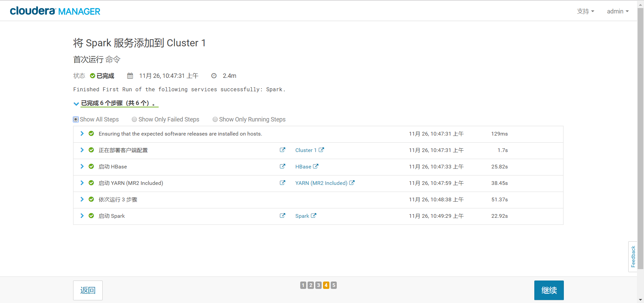Expand the 启动 HBase step row
Screen dimensions: 644x303
point(82,166)
